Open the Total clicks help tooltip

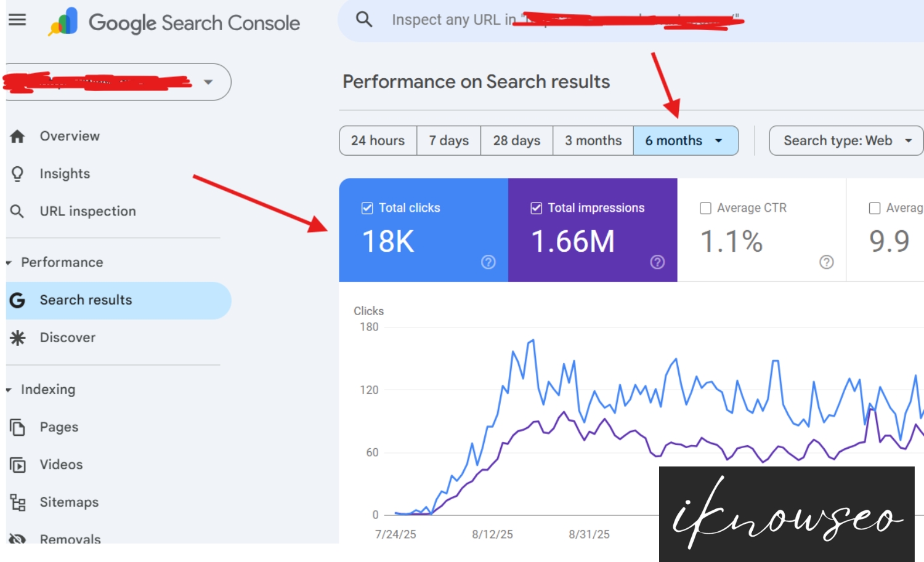(487, 262)
